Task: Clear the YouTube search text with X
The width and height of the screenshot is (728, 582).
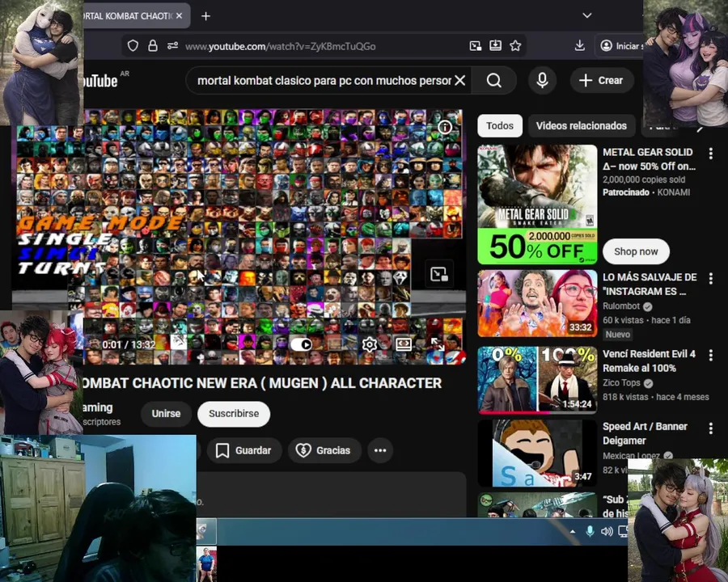Action: [x=460, y=80]
